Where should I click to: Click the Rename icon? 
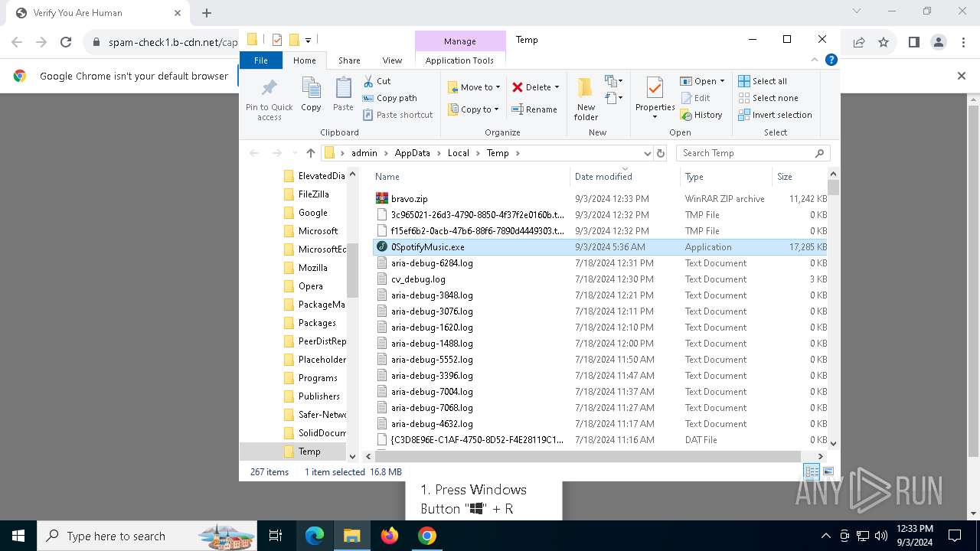(x=518, y=109)
